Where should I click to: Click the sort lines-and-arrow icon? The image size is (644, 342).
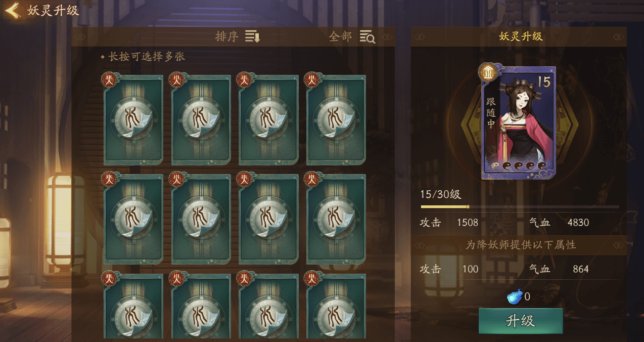tap(253, 36)
